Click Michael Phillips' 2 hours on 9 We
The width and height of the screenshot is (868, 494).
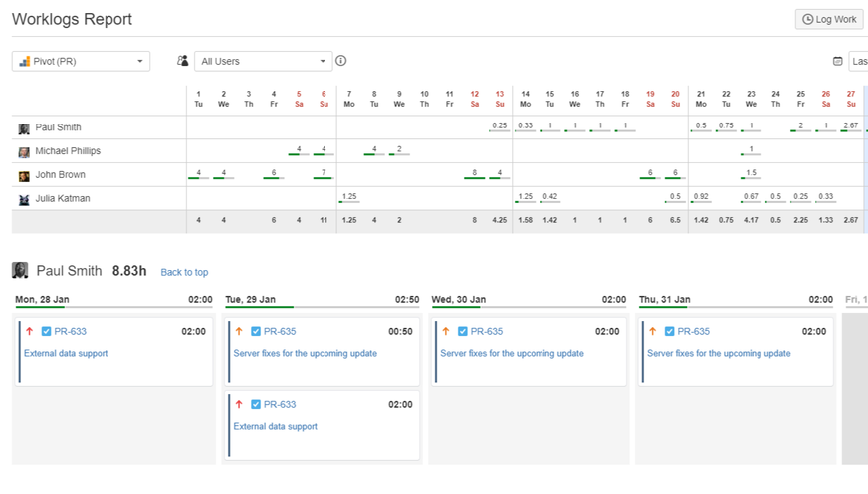tap(399, 150)
